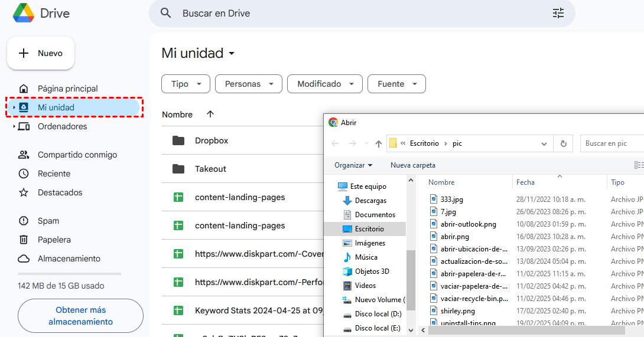Viewport: 644px width, 337px height.
Task: Open the Organizar menu in dialog
Action: point(353,165)
